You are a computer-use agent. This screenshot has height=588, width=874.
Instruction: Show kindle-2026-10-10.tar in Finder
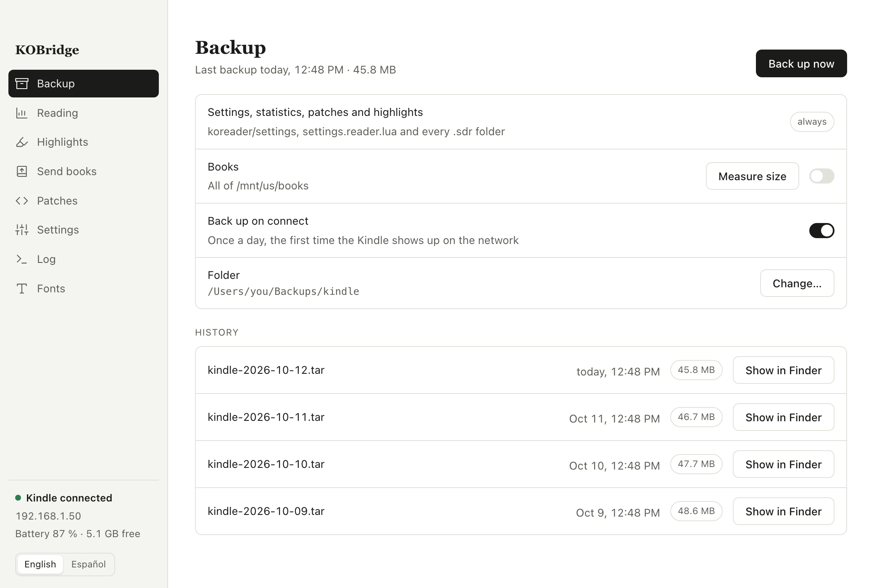click(x=783, y=464)
